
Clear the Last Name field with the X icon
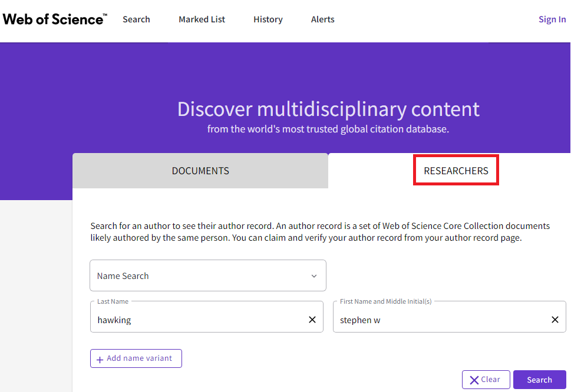tap(312, 320)
